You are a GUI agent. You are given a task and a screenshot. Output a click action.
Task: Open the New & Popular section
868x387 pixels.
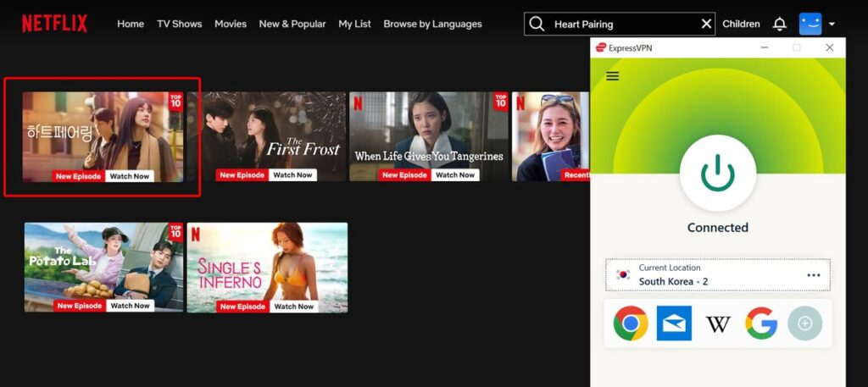tap(292, 24)
